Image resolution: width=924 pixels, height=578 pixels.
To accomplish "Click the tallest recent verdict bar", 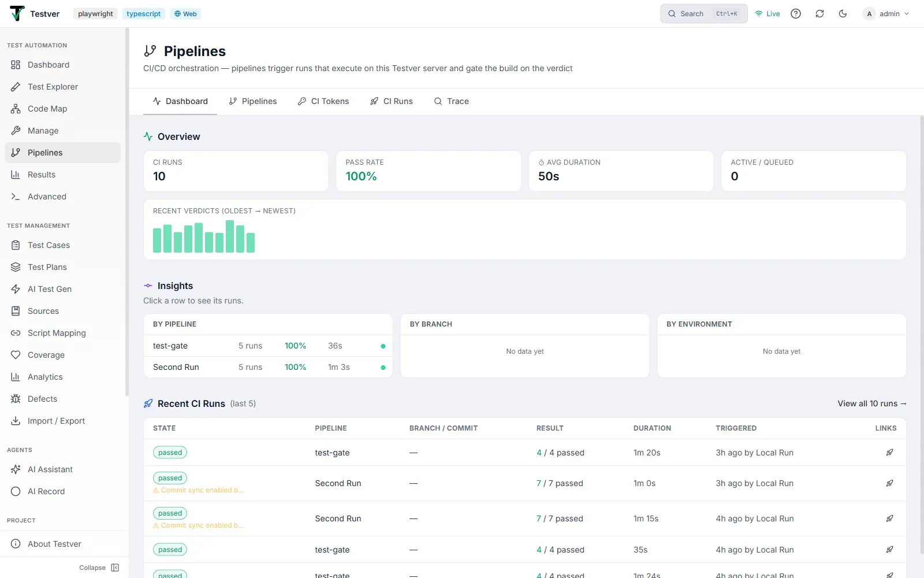I will [230, 236].
